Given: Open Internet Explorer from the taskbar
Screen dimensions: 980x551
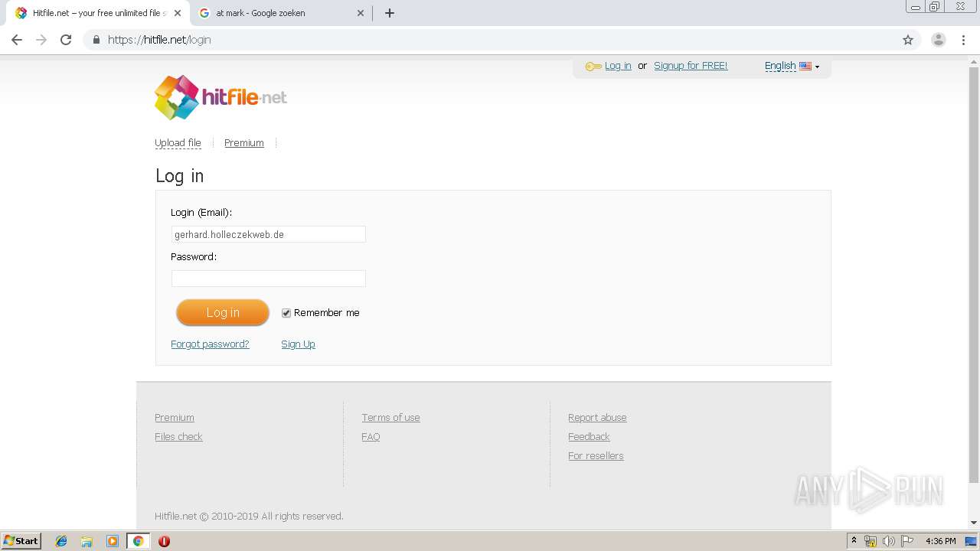Looking at the screenshot, I should [61, 541].
